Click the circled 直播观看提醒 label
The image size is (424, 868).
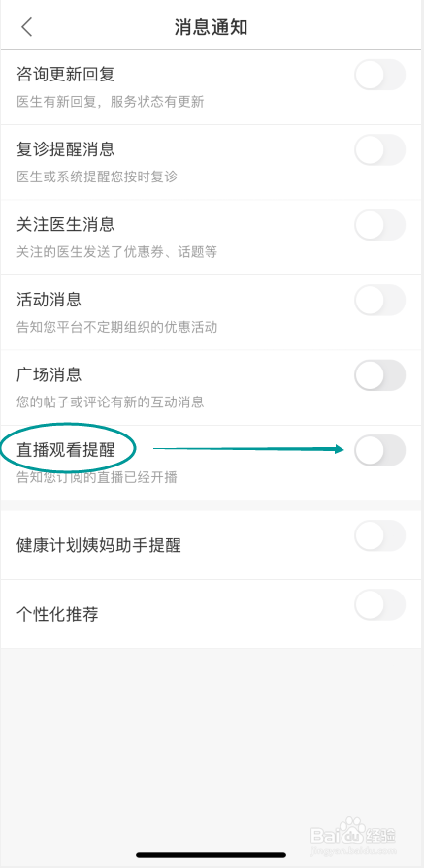65,450
